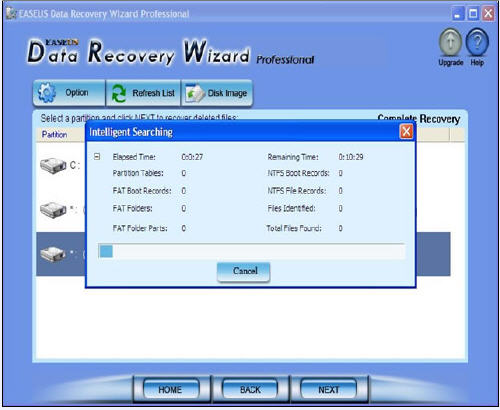This screenshot has width=500, height=410.
Task: Click the search progress bar
Action: 252,251
